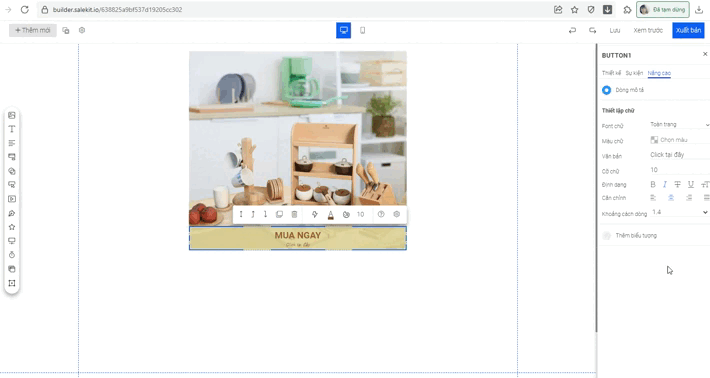Toggle bold text formatting
Image resolution: width=710 pixels, height=378 pixels.
pyautogui.click(x=653, y=184)
